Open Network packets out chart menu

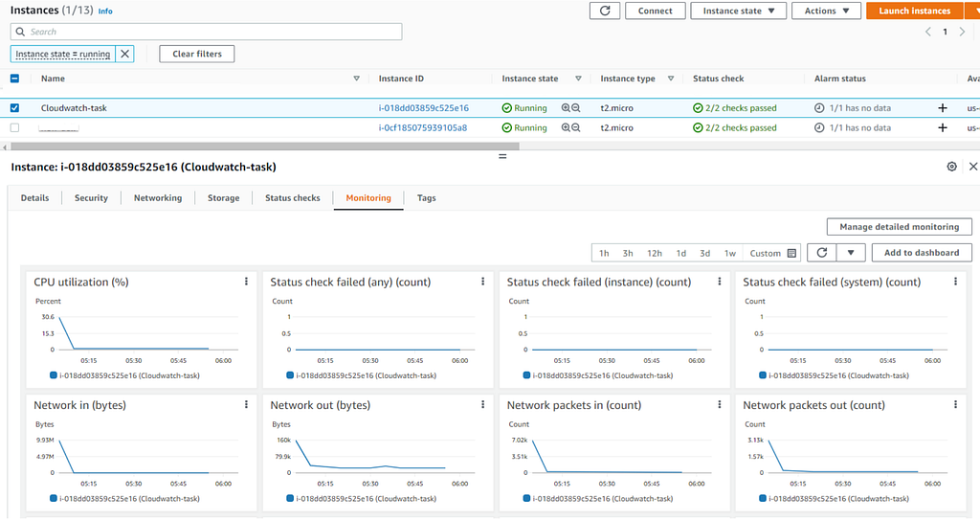coord(956,405)
